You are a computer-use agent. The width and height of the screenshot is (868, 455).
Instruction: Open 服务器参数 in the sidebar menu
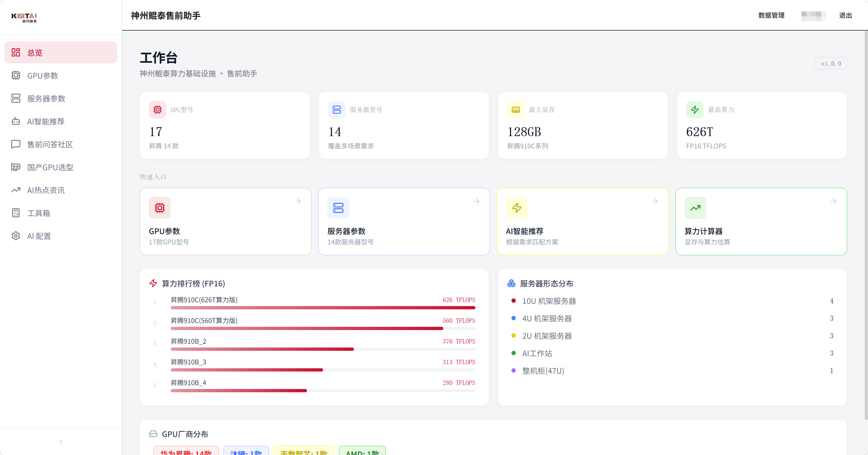pyautogui.click(x=61, y=98)
